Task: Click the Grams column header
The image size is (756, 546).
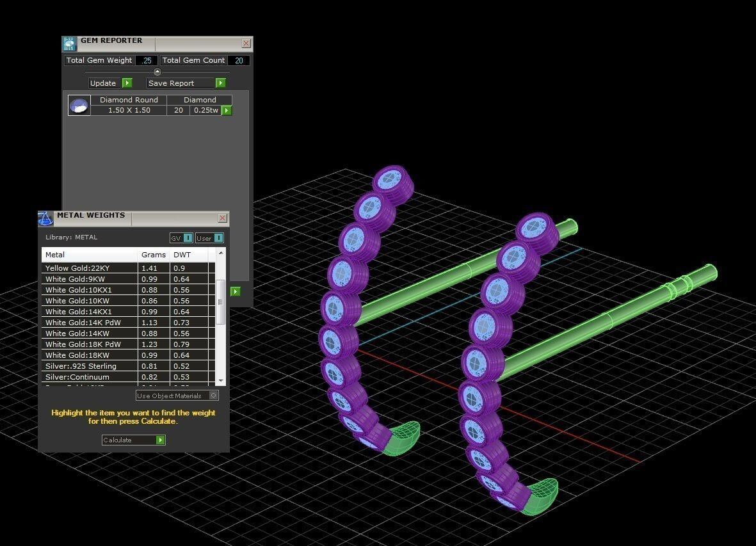Action: [154, 255]
